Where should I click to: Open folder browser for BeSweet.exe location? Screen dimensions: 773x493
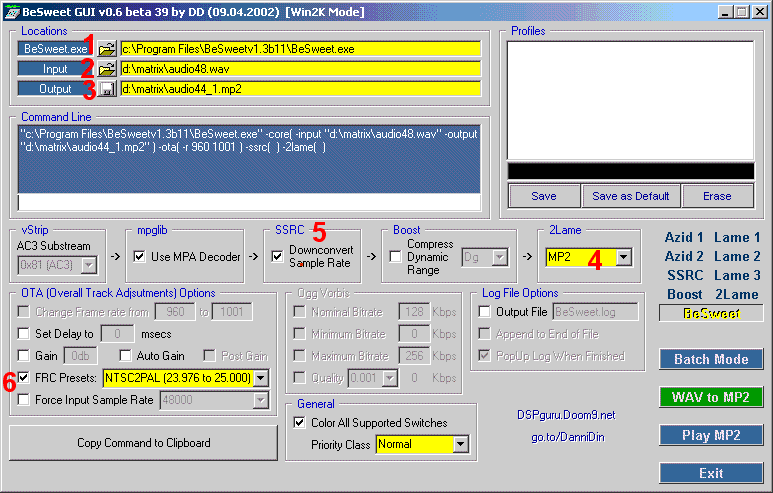[x=106, y=49]
